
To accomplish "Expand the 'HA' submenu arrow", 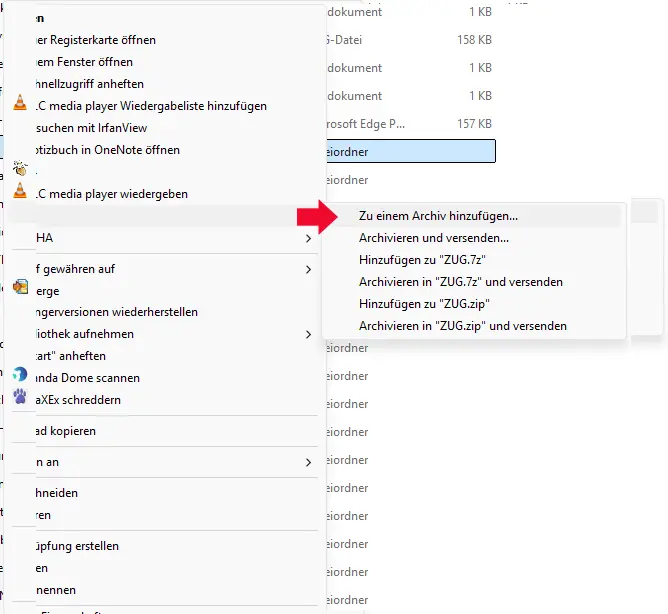I will pos(308,239).
